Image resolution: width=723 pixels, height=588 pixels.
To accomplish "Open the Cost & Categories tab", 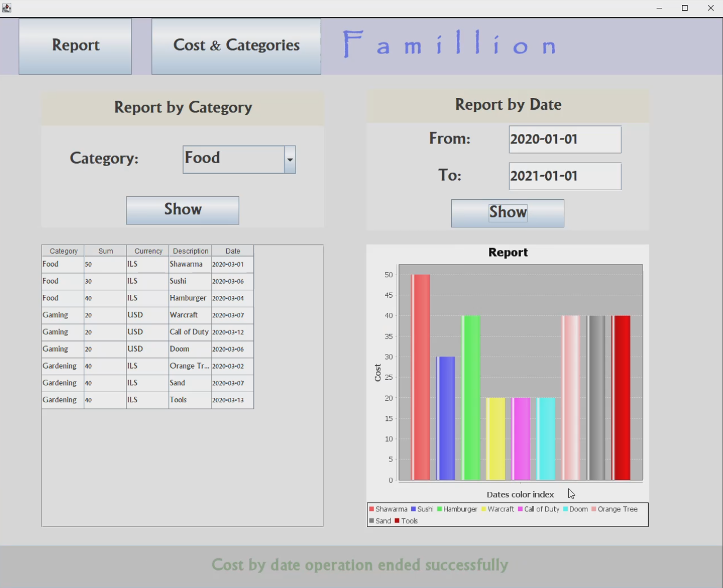I will pos(236,45).
